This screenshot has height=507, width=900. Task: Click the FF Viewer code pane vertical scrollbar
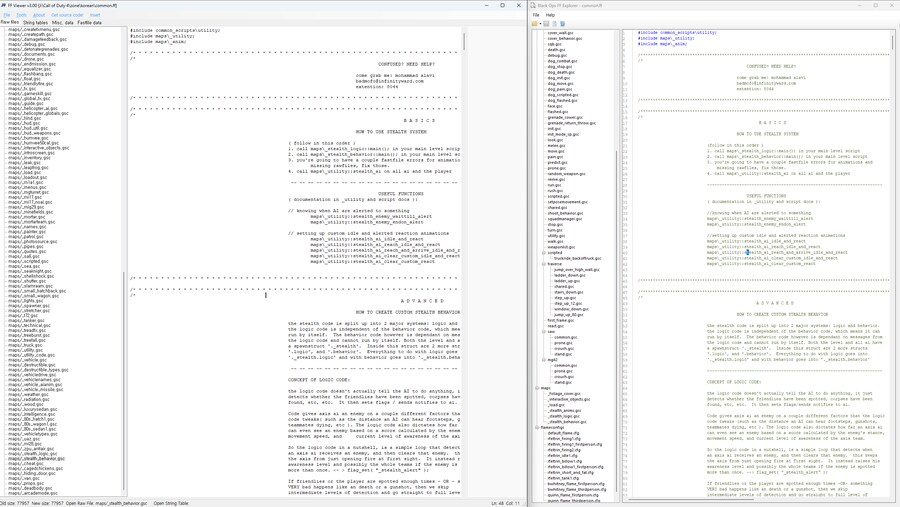464,42
